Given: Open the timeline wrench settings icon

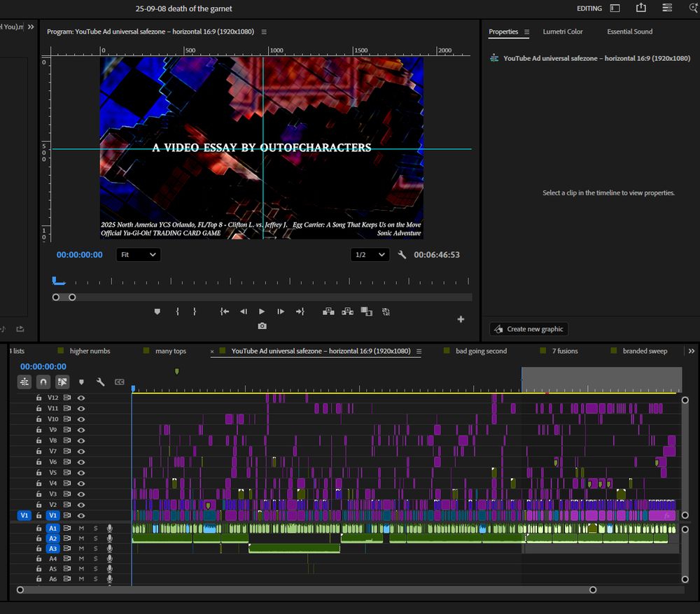Looking at the screenshot, I should coord(101,382).
